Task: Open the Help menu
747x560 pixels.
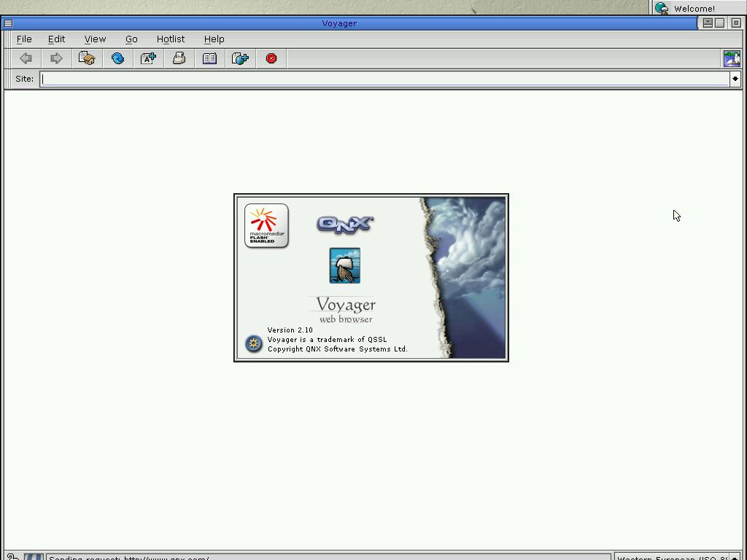Action: click(x=214, y=39)
